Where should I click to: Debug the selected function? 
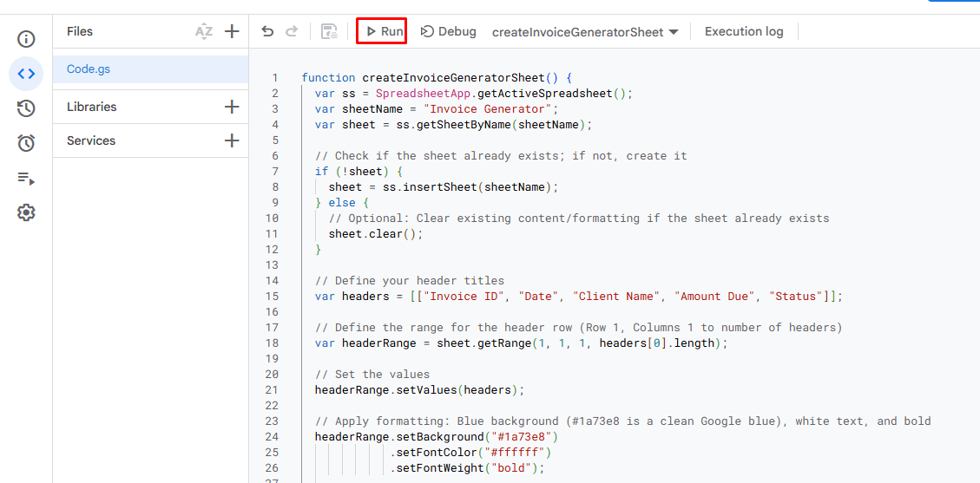click(x=449, y=31)
